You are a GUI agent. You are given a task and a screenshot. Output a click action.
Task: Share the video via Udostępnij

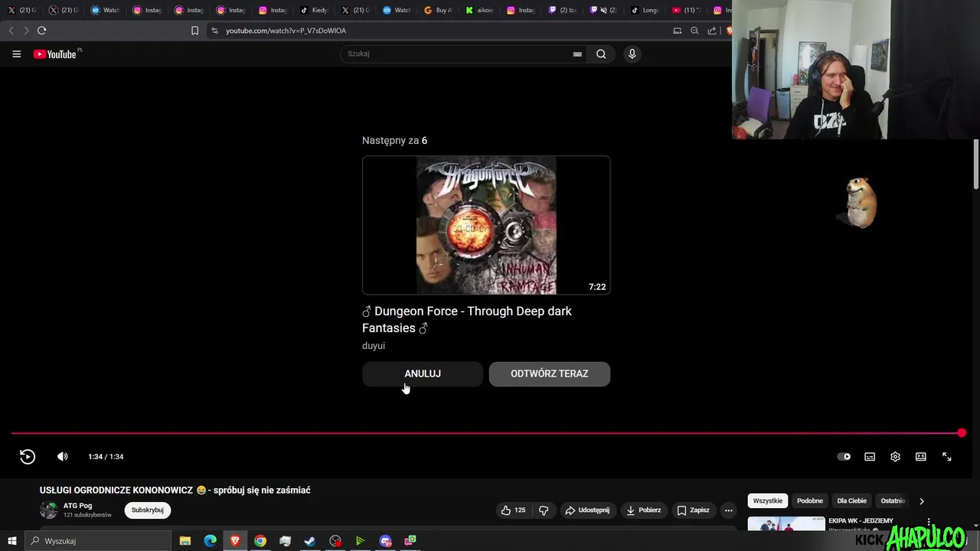click(587, 510)
